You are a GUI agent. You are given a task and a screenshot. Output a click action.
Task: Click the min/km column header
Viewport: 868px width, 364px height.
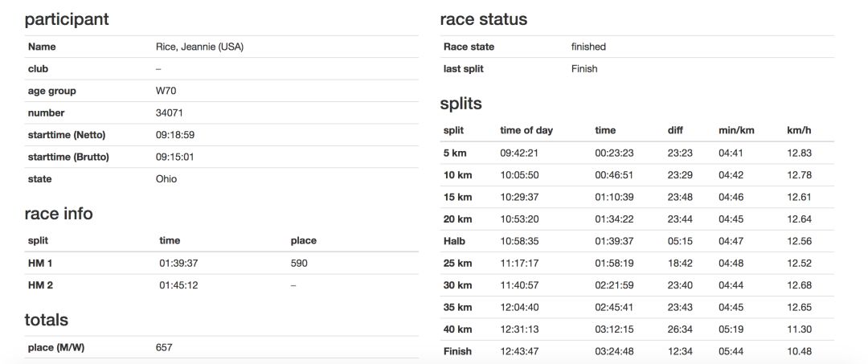coord(736,130)
